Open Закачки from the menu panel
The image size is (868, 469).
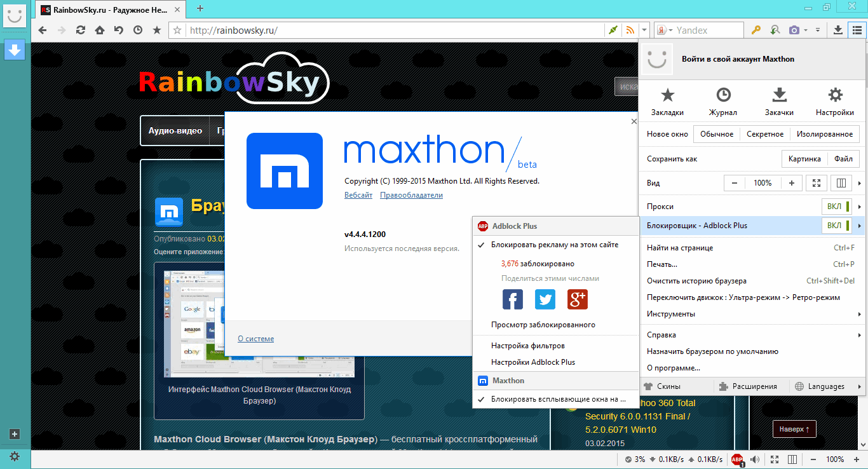(x=779, y=102)
